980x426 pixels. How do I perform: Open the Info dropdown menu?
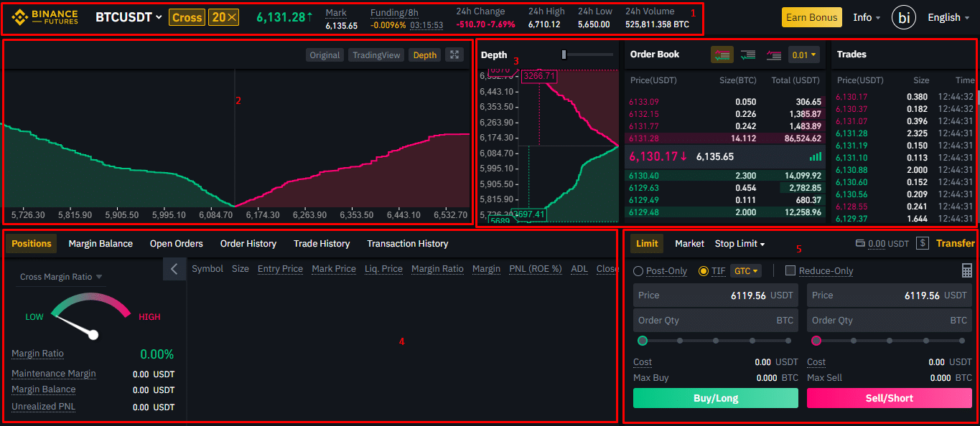pos(867,17)
